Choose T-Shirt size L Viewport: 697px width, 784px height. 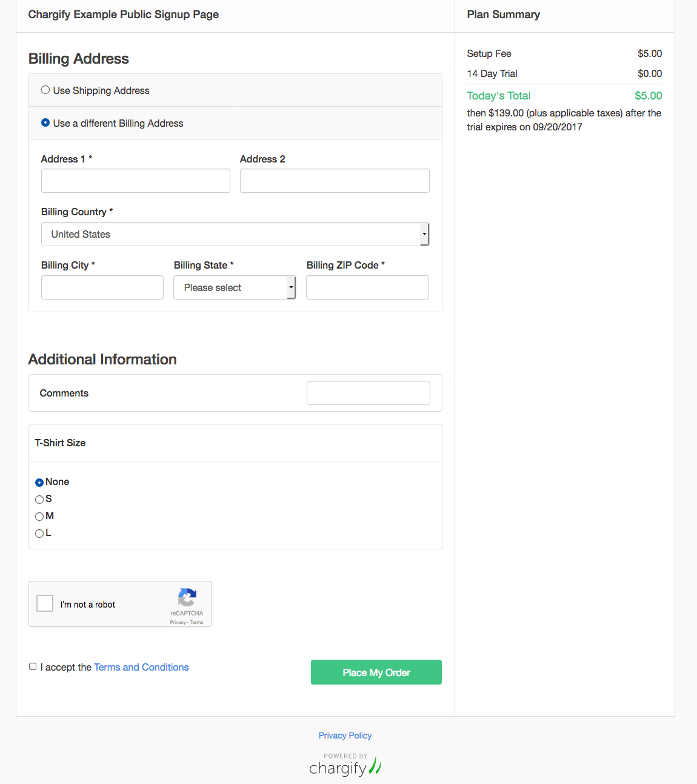click(x=39, y=534)
